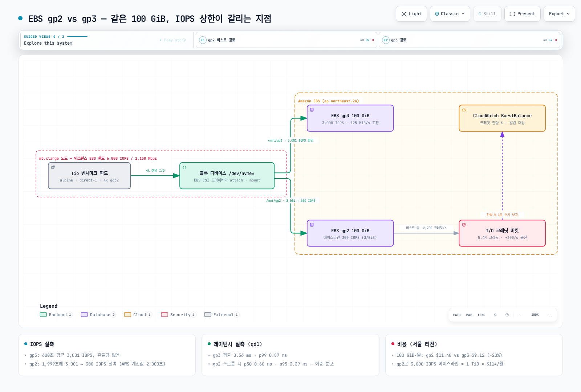Select the fio 벤치마크 파드 node
The width and height of the screenshot is (581, 392).
tap(89, 176)
